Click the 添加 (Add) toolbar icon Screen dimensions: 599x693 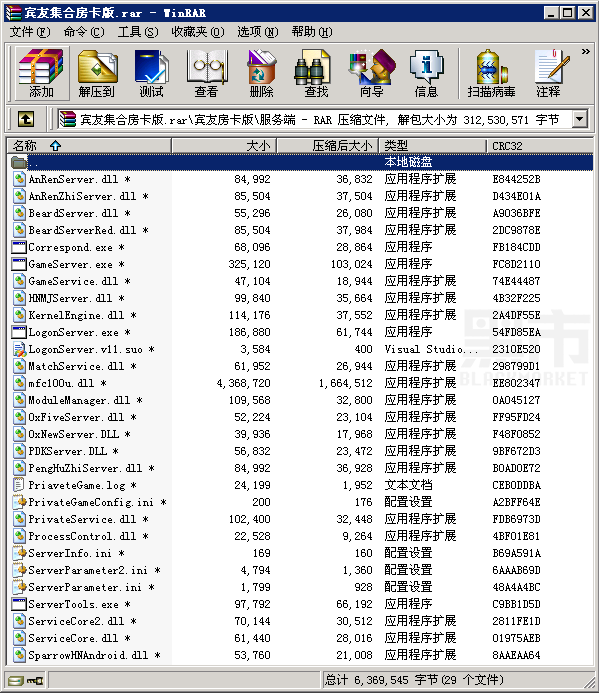point(42,73)
